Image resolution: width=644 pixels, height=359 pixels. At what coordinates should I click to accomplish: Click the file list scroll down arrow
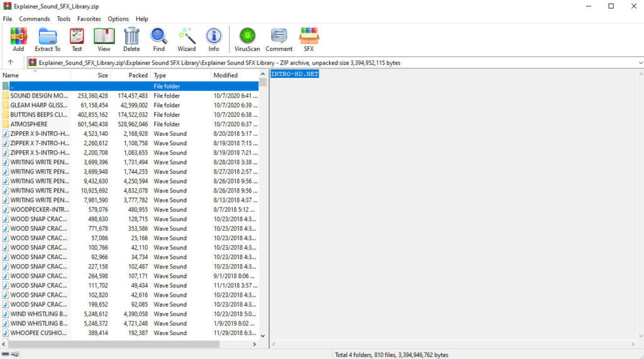263,336
